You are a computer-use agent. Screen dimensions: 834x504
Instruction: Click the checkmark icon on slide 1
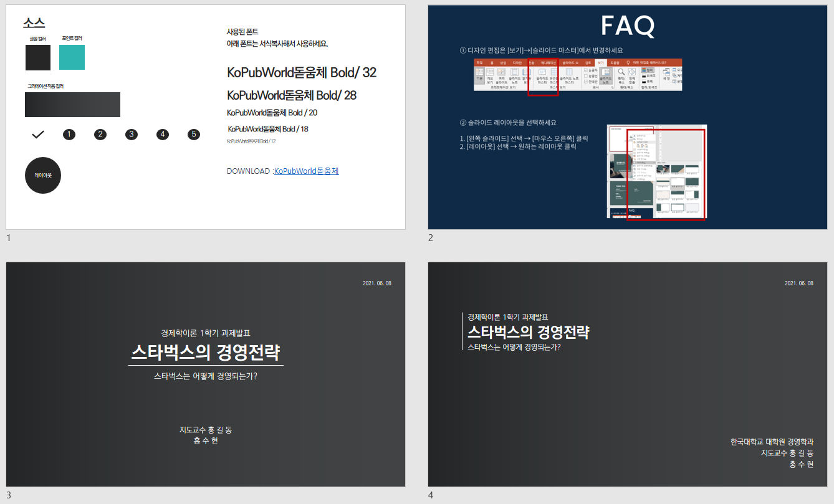pyautogui.click(x=38, y=134)
